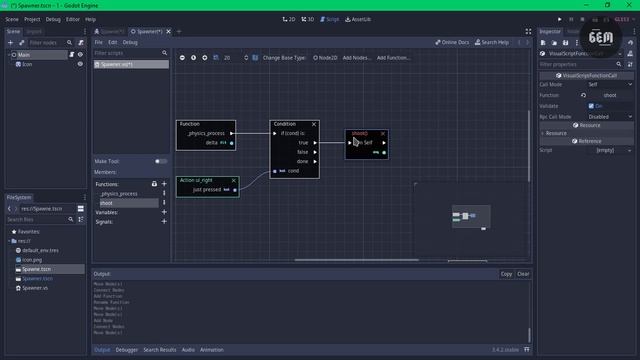Viewport: 640px width, 360px height.
Task: Toggle distraction-free mode icon
Action: [528, 31]
